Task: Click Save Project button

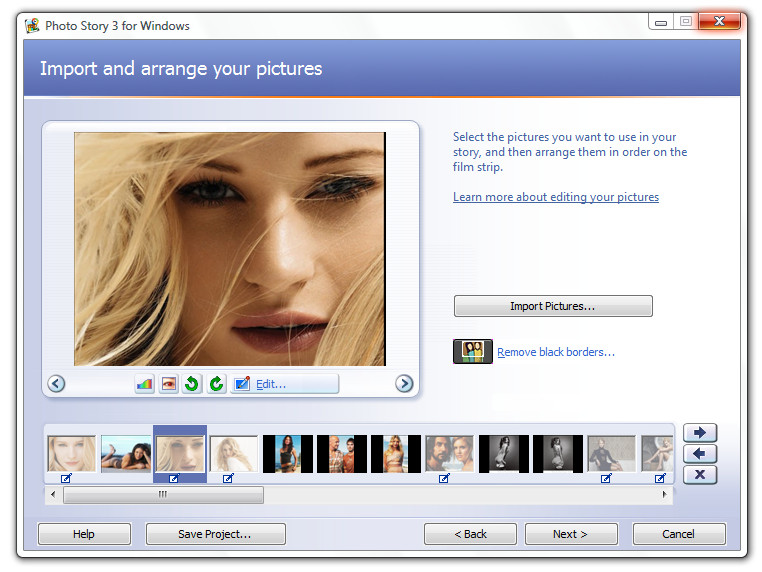Action: coord(215,534)
